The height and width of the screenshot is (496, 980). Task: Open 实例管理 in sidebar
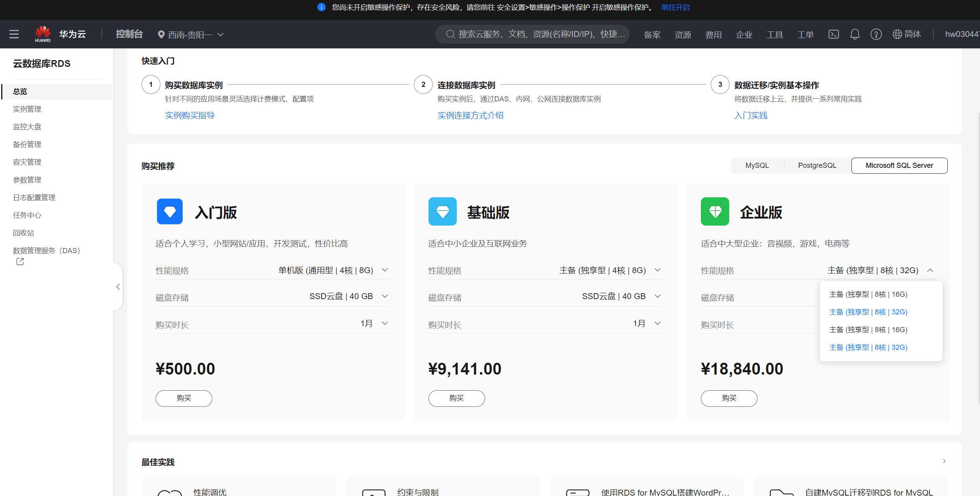27,109
